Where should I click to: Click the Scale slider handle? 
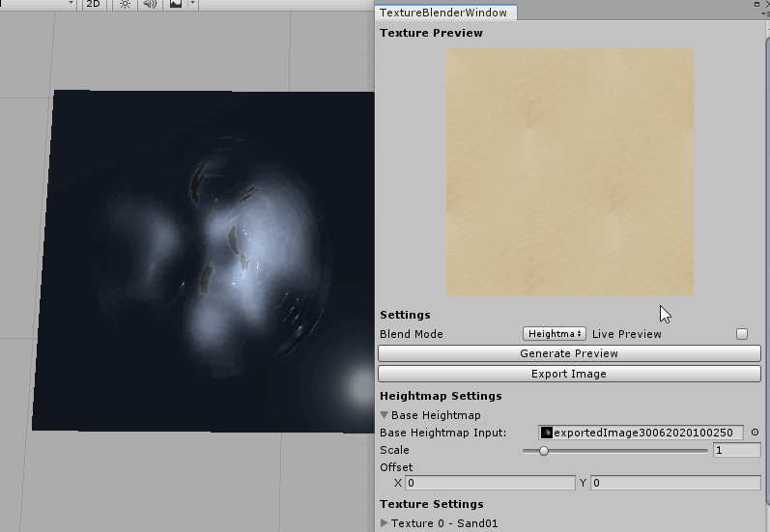[x=544, y=451]
